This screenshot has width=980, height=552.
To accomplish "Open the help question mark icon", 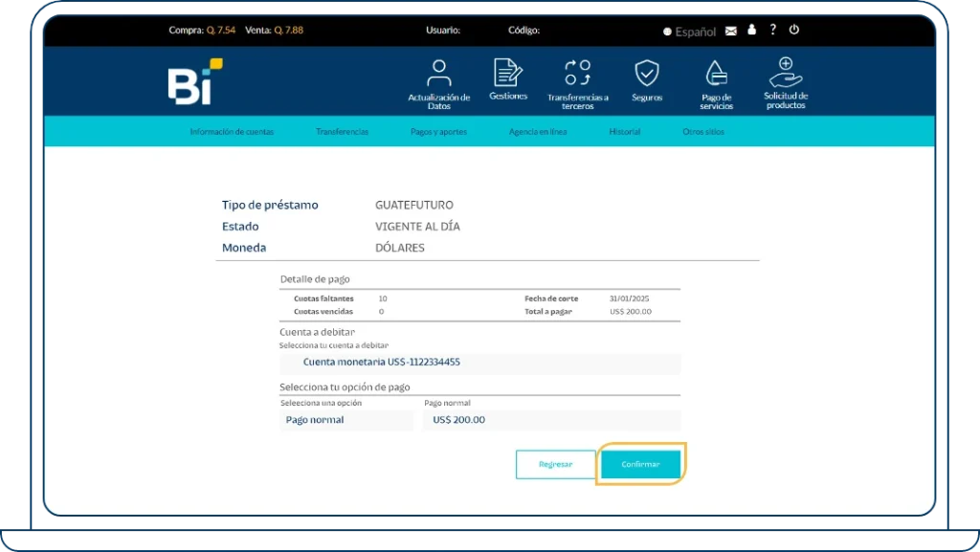I will 772,31.
